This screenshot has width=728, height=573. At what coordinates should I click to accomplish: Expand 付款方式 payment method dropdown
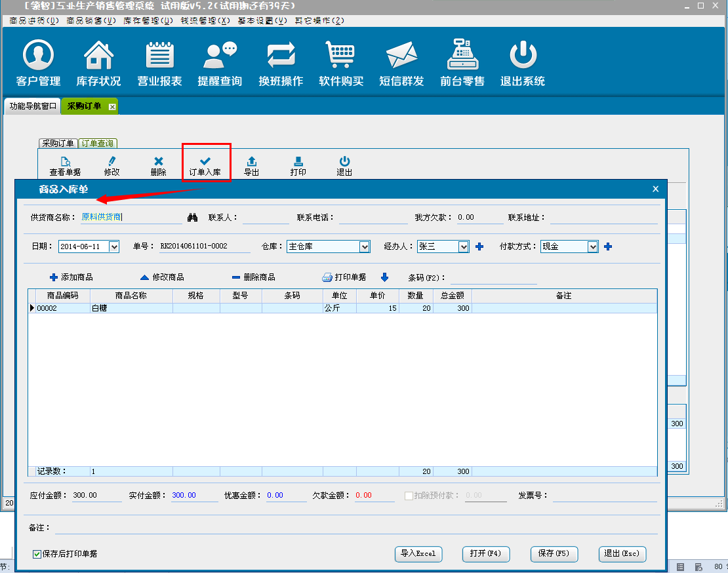pyautogui.click(x=593, y=247)
